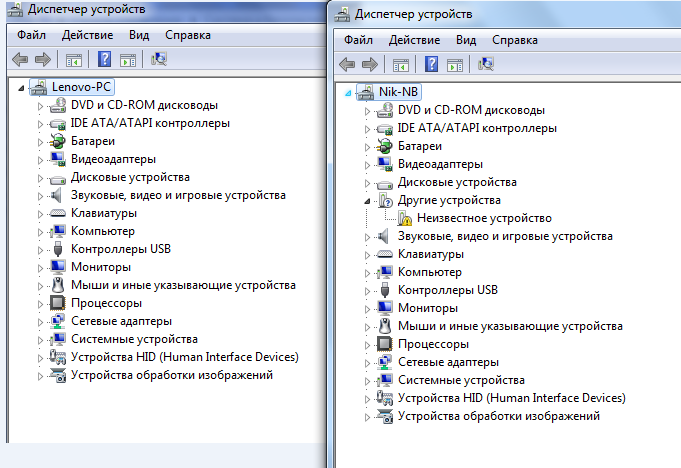Screen dimensions: 681x468
Task: Select Компьютер row in Lenovo-PC window
Action: point(103,231)
